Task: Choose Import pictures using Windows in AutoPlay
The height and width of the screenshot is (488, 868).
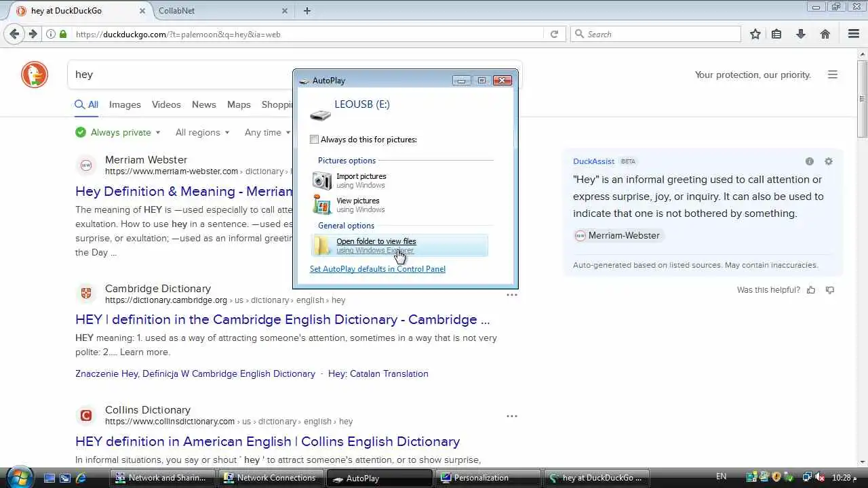Action: coord(400,180)
